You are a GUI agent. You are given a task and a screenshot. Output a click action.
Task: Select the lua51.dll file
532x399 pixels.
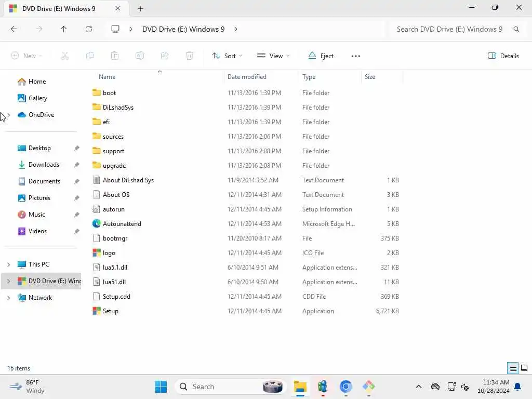click(x=109, y=282)
